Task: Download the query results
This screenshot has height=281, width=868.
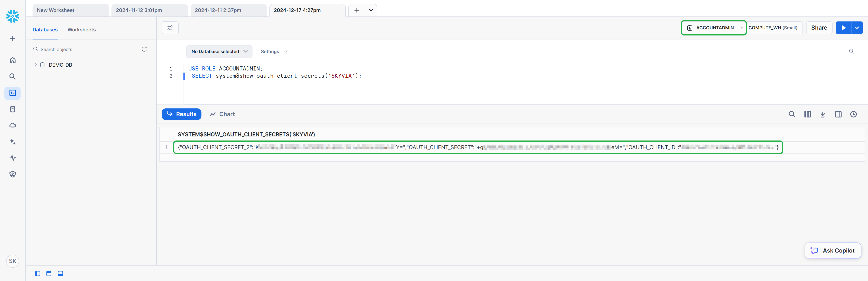Action: 823,114
